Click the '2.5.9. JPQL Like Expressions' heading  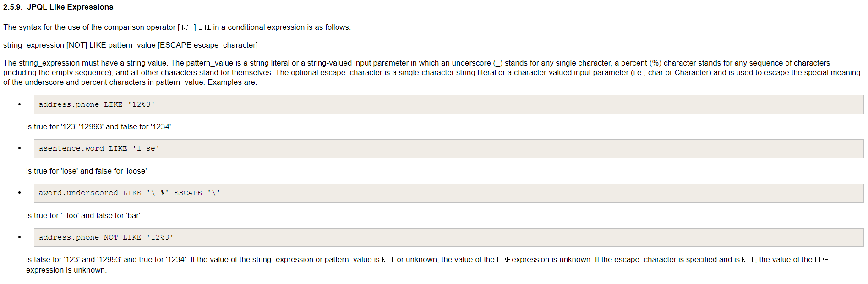tap(58, 7)
